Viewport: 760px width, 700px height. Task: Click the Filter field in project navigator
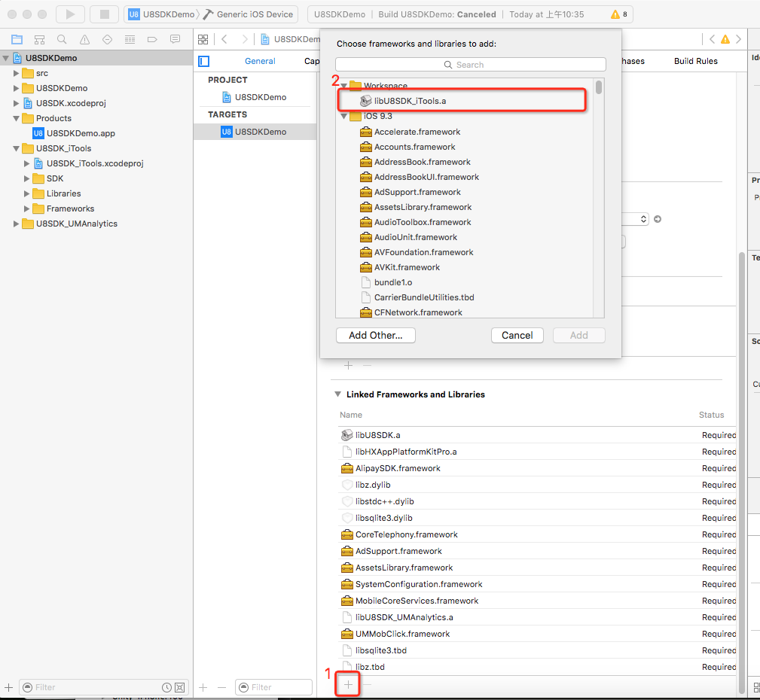click(104, 687)
